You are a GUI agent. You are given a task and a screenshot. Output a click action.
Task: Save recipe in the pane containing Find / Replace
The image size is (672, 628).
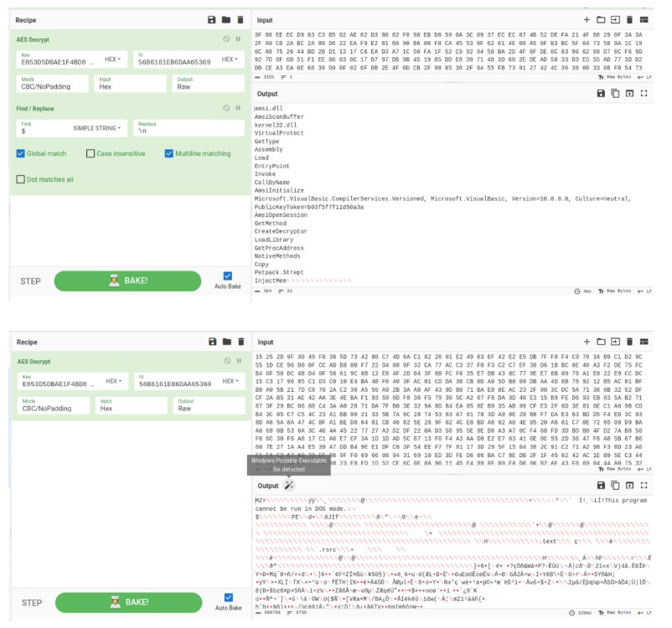(212, 19)
